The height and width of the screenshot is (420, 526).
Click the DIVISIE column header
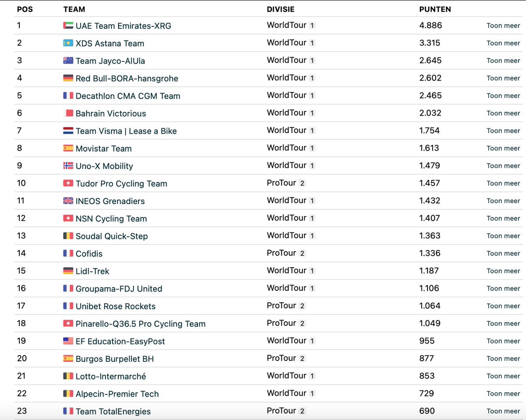281,9
